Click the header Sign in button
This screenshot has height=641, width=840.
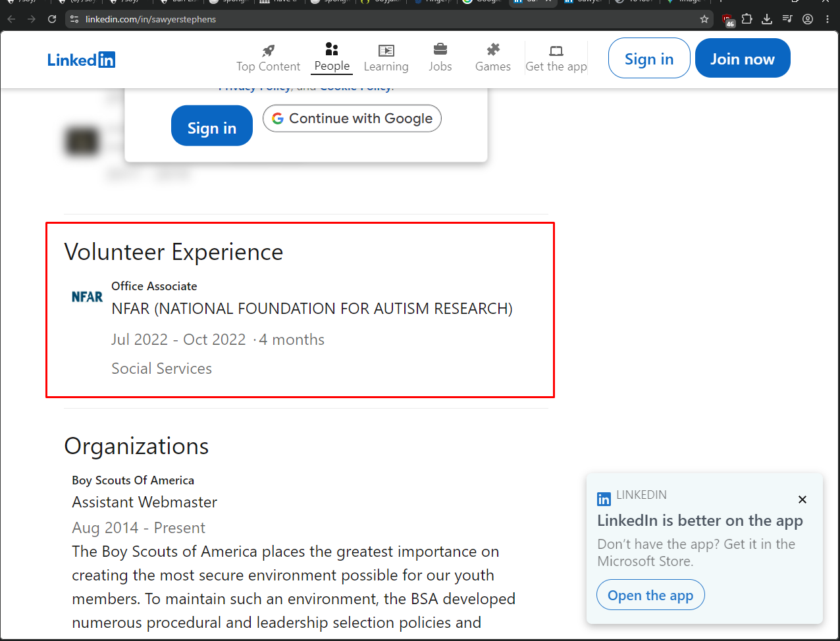pos(649,58)
